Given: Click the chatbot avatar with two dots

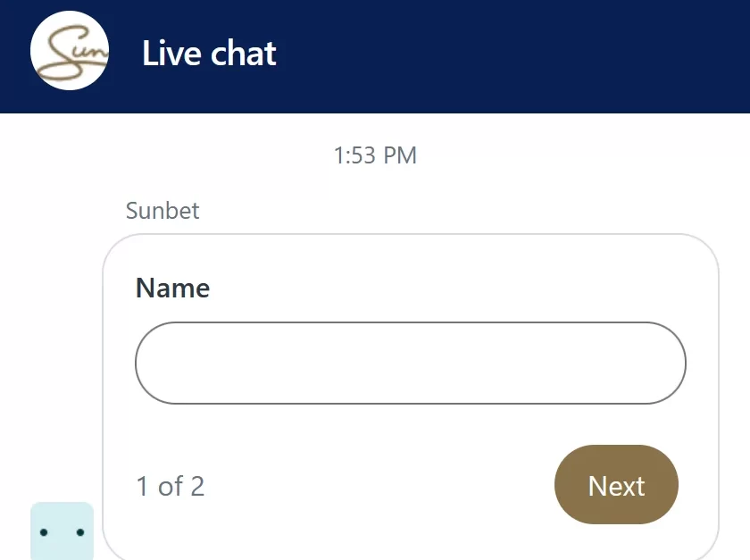Looking at the screenshot, I should [62, 531].
